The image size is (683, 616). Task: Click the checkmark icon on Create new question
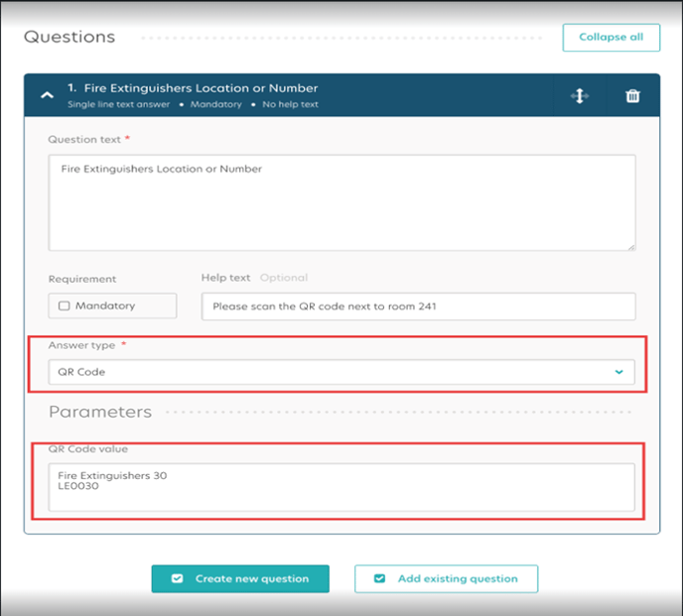click(x=177, y=579)
